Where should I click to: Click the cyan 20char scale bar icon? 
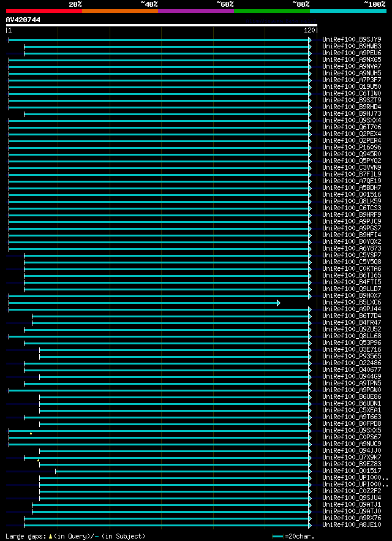tap(278, 536)
